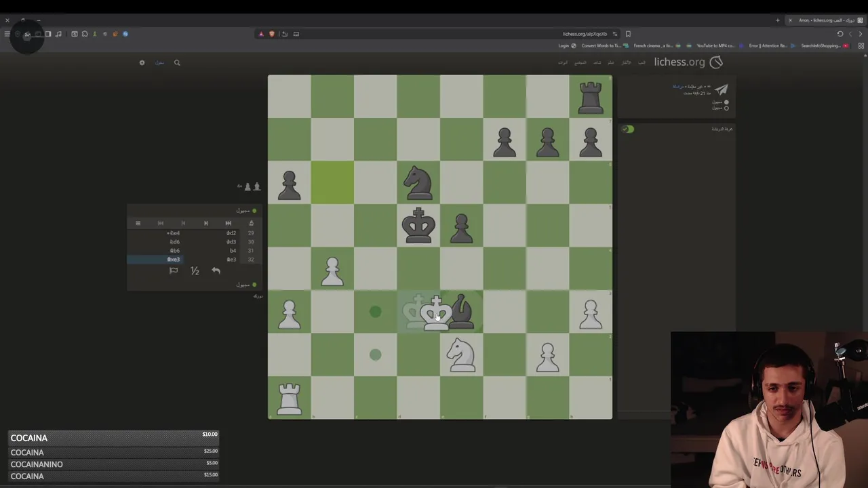Click the white knight on e2
The image size is (868, 488).
point(462,354)
